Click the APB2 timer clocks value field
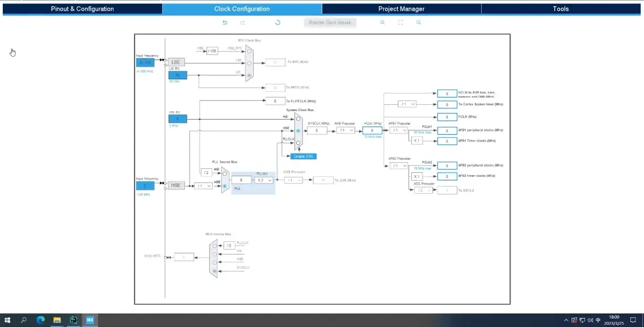 [x=447, y=176]
